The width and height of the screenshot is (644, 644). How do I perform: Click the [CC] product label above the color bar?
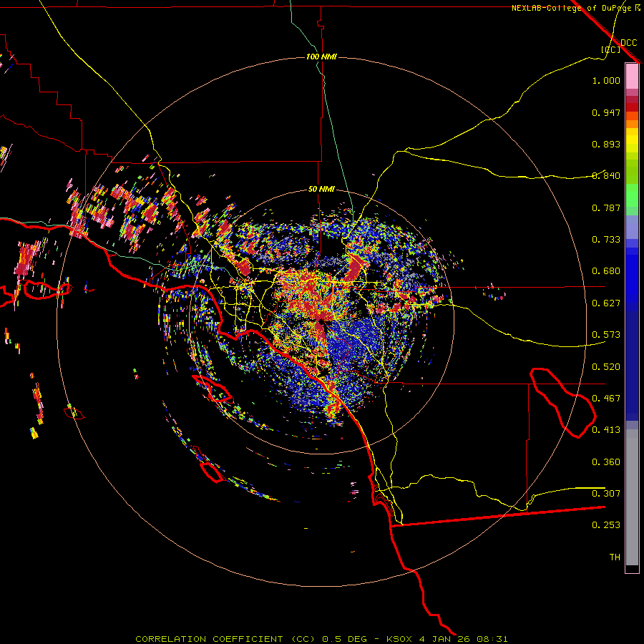click(611, 49)
